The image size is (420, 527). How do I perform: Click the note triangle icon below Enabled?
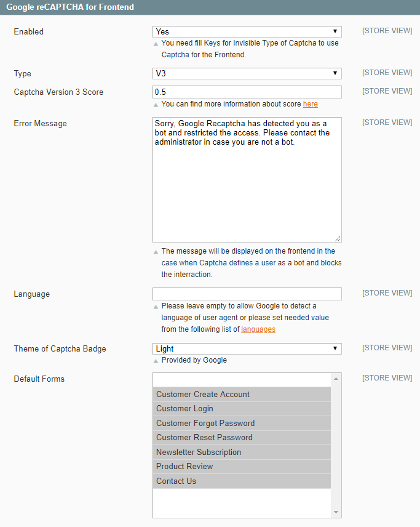(157, 44)
